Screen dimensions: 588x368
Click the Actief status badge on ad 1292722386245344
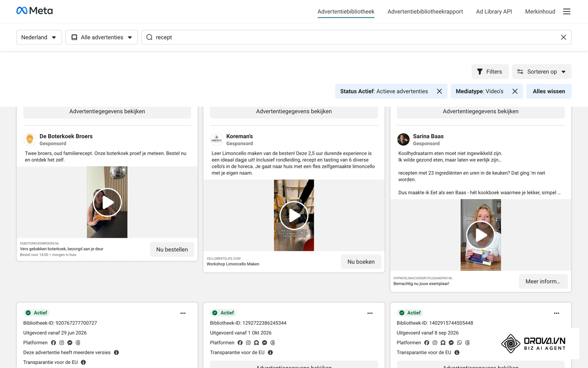[223, 313]
